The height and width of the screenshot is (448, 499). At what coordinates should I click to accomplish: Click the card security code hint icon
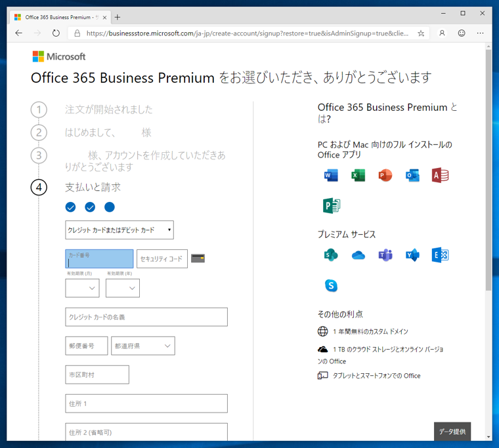click(198, 258)
